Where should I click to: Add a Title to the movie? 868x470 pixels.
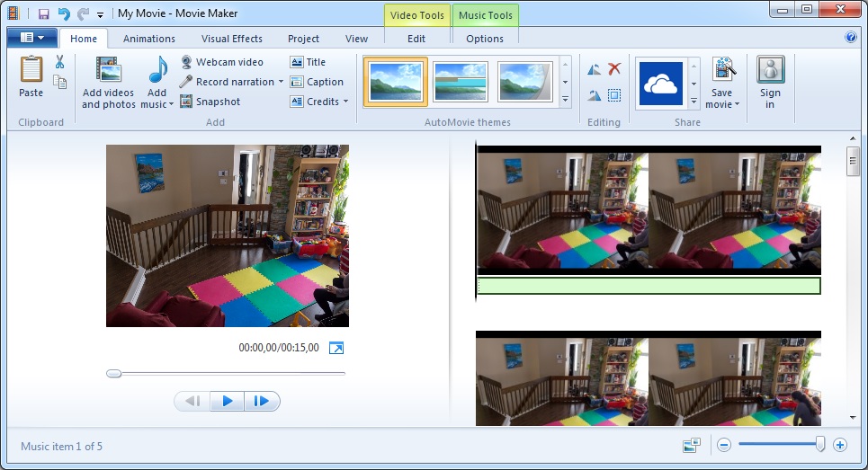tap(308, 62)
